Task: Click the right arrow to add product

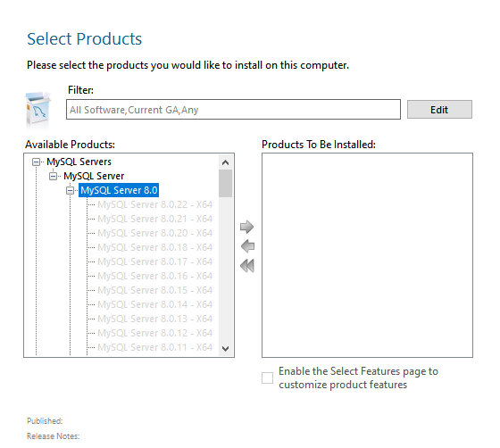Action: tap(246, 227)
